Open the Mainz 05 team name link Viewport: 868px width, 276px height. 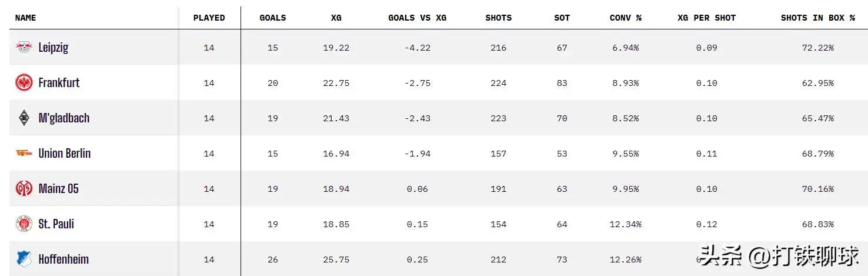[58, 189]
